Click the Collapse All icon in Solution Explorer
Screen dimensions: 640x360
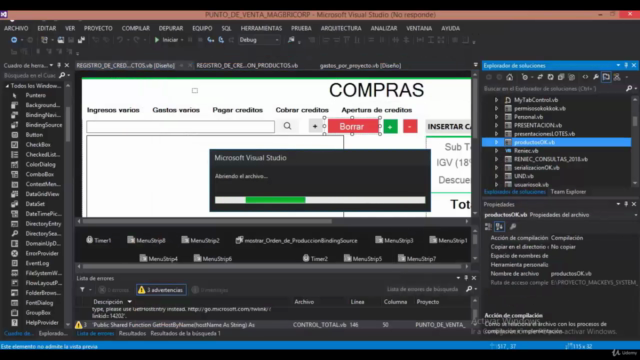click(x=561, y=77)
